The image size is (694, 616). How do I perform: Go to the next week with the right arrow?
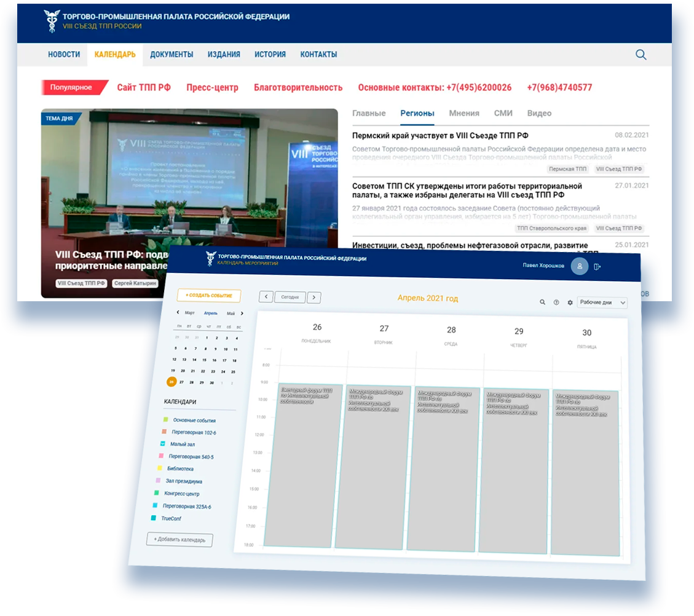coord(313,298)
